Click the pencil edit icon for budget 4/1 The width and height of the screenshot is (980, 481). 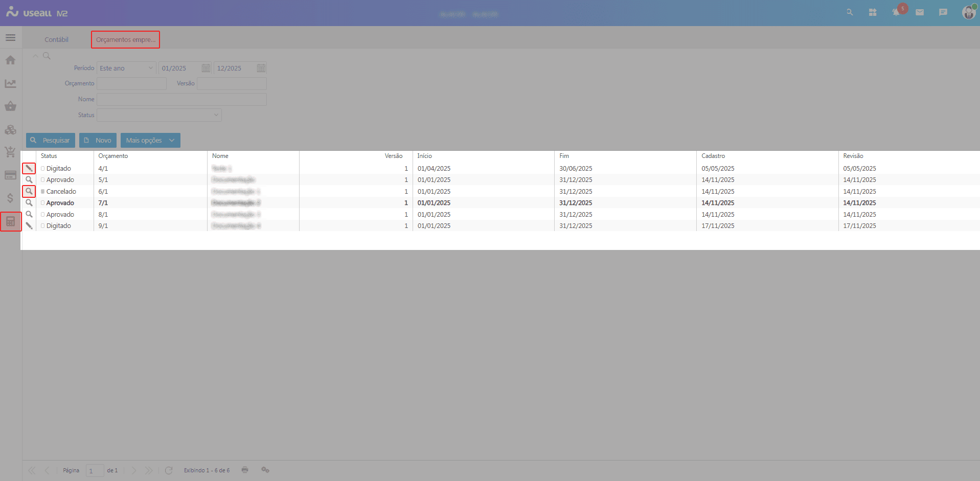tap(29, 168)
